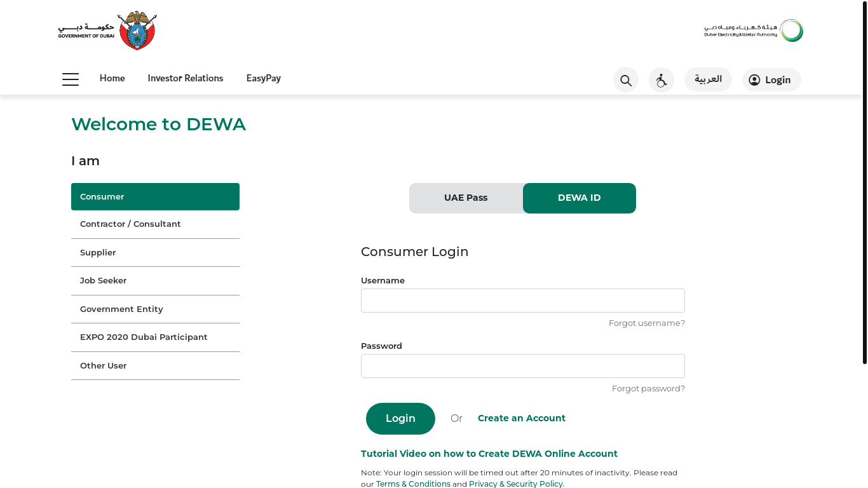The width and height of the screenshot is (868, 488).
Task: Click into the Username field
Action: point(522,301)
